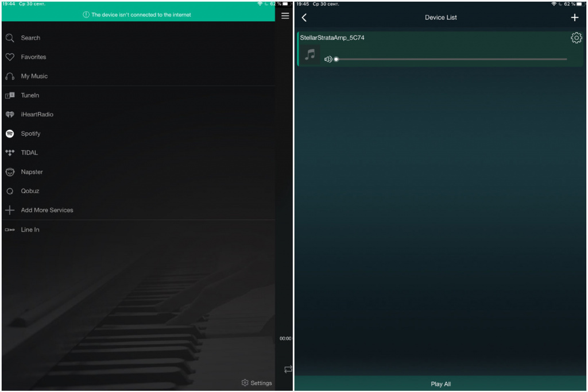588x392 pixels.
Task: Click the Qobuz logo icon
Action: 10,191
